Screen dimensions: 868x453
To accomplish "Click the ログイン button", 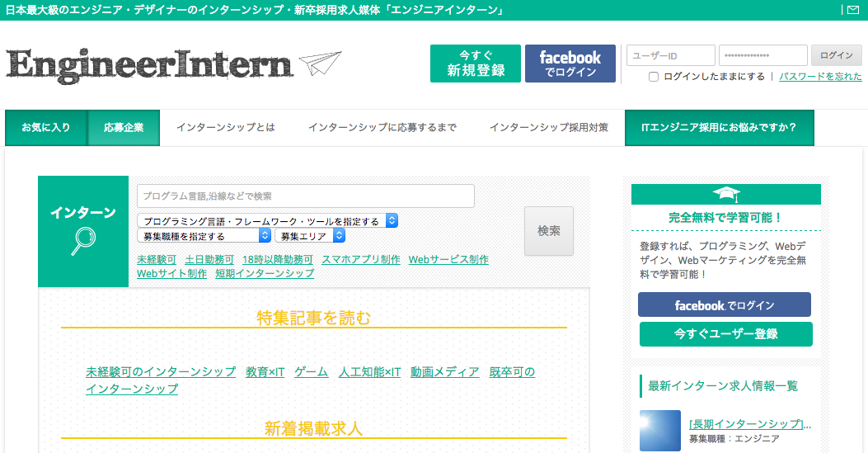I will pyautogui.click(x=837, y=55).
